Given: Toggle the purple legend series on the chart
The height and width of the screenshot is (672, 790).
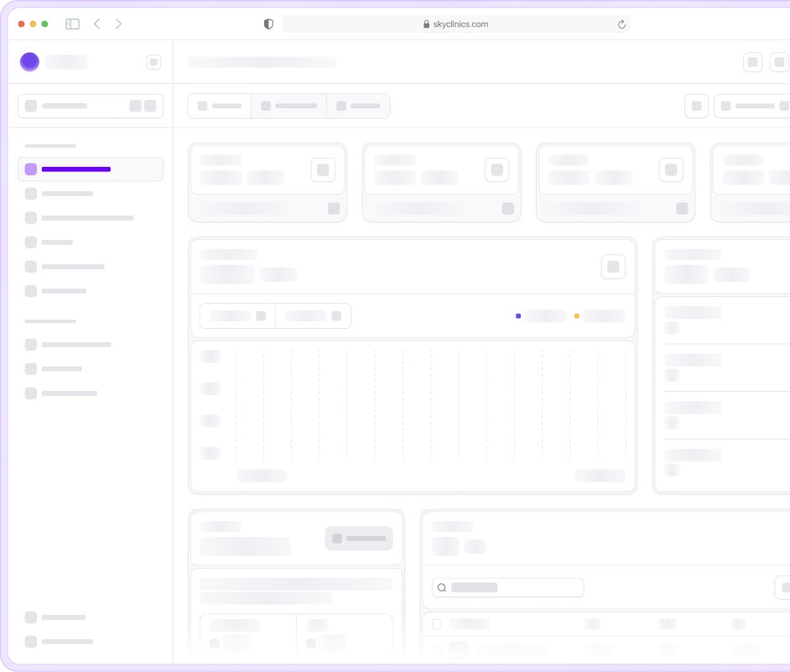Looking at the screenshot, I should 518,316.
